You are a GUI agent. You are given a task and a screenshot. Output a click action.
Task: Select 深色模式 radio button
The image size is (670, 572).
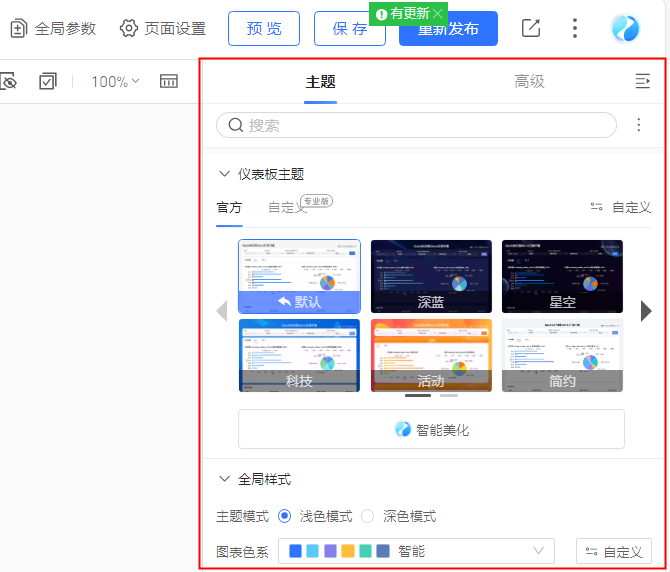pos(368,516)
